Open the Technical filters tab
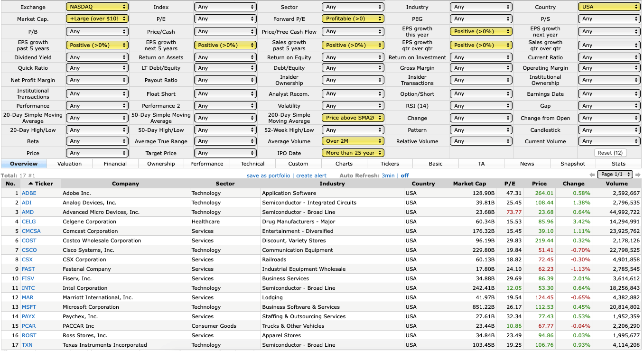Image resolution: width=644 pixels, height=351 pixels. click(x=252, y=163)
